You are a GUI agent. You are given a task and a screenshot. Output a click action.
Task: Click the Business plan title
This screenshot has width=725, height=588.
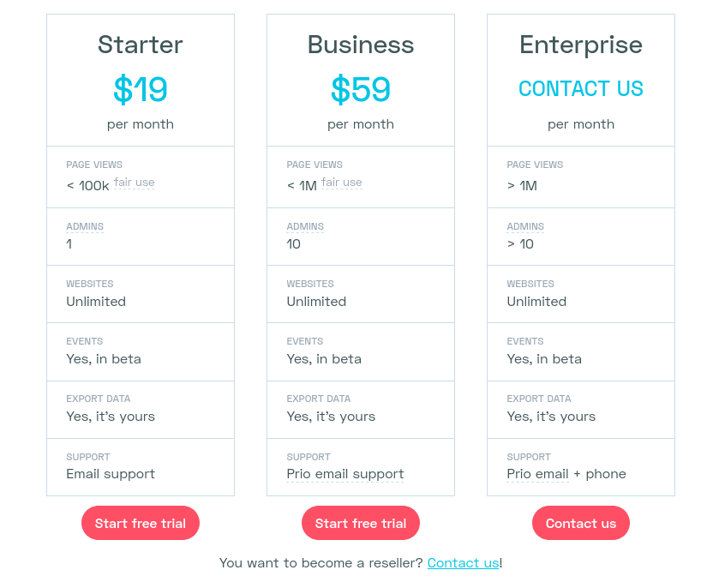click(361, 45)
